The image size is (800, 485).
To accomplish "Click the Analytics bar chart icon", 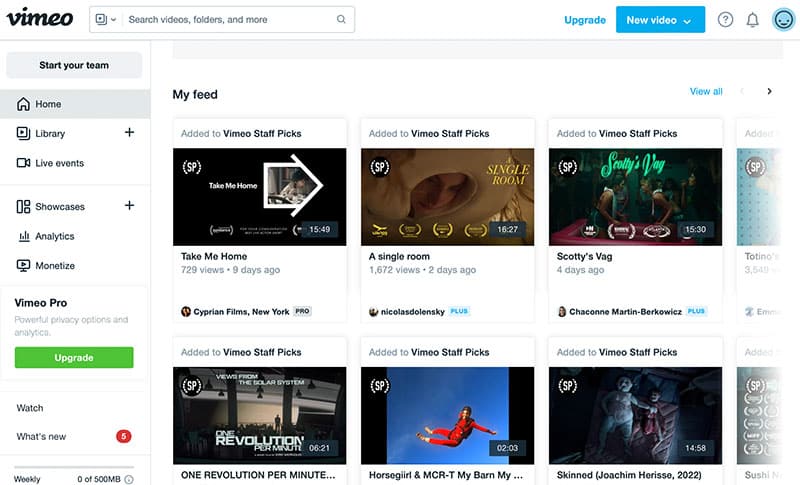I will click(x=24, y=236).
